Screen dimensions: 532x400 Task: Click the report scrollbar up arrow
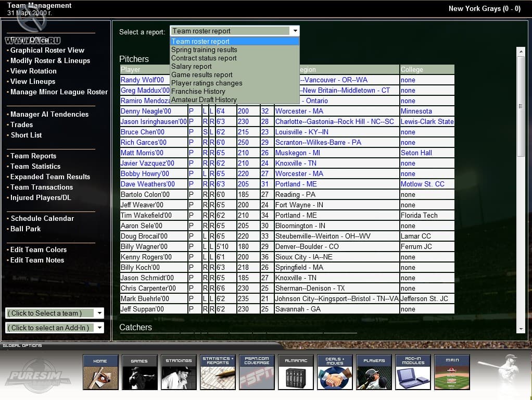521,52
